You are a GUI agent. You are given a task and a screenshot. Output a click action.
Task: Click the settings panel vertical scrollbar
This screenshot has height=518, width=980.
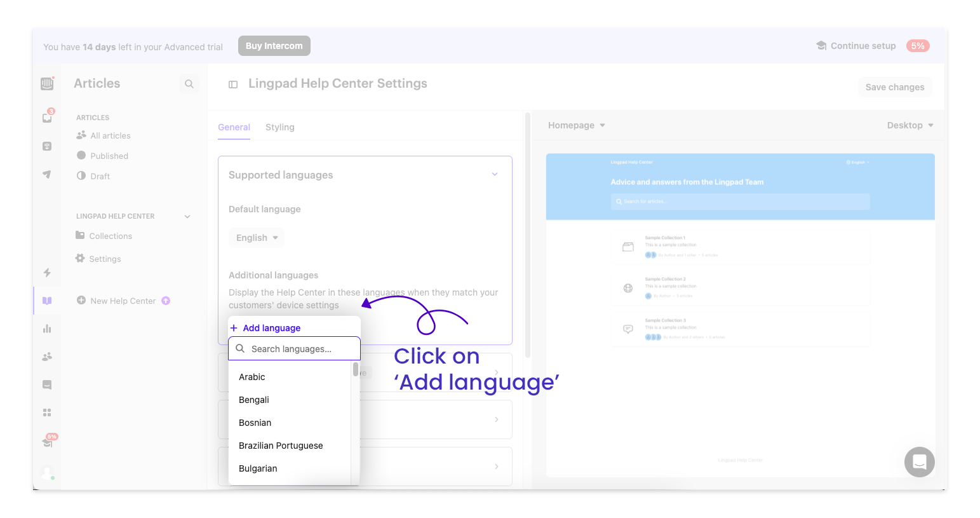click(528, 235)
